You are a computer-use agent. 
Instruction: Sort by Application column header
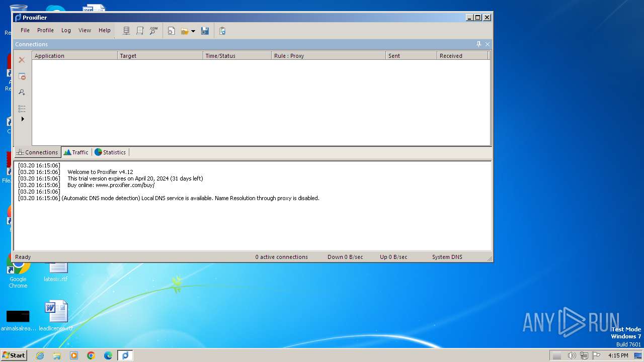click(74, 56)
